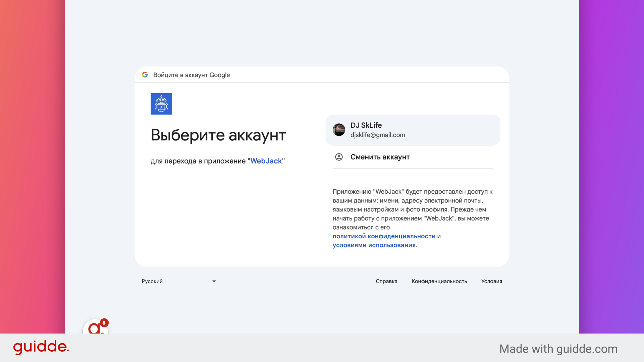
Task: Select the DJ SkLife account
Action: [x=413, y=130]
